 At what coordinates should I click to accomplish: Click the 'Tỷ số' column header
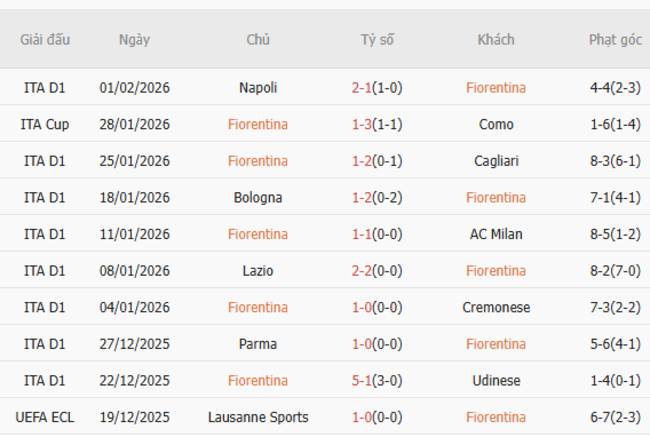coord(377,40)
